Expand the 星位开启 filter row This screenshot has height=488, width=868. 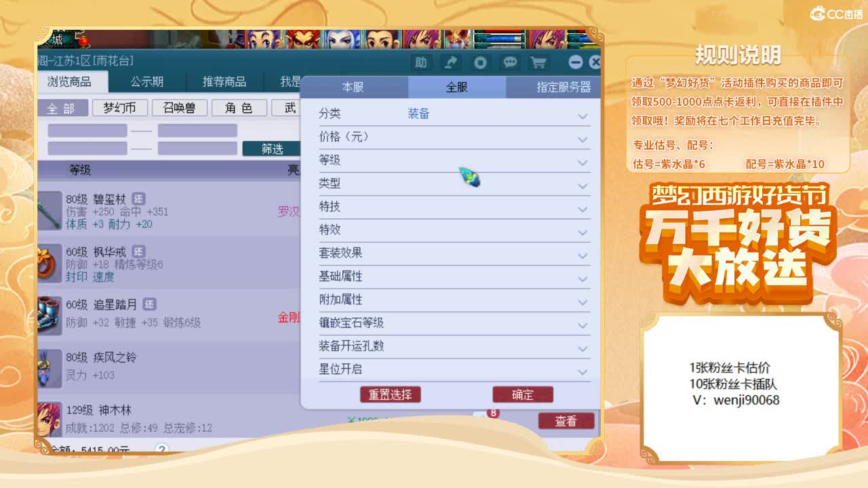583,371
